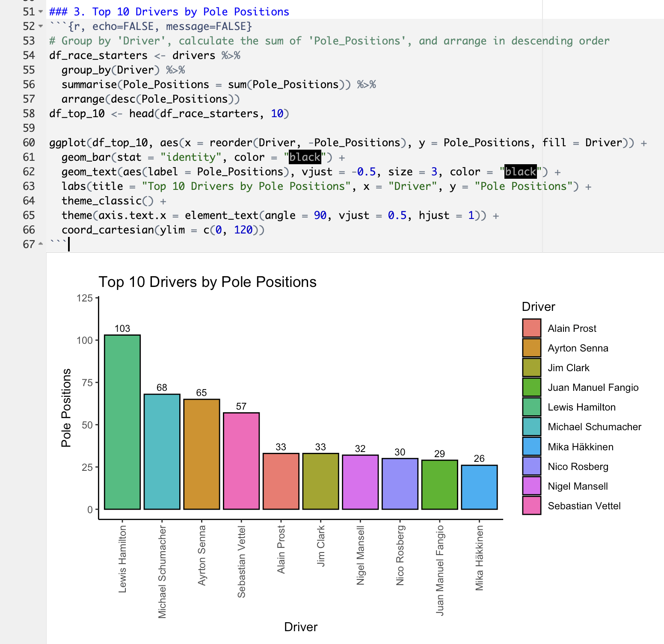Click the 'summarise(Pole_Positions' code line

coord(219,84)
